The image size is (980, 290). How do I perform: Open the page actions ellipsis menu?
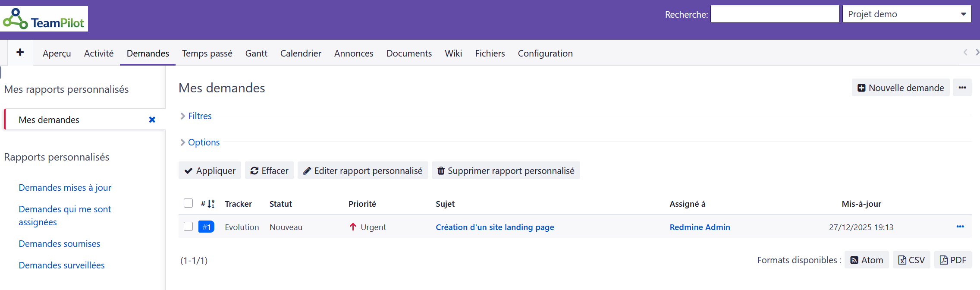[962, 88]
